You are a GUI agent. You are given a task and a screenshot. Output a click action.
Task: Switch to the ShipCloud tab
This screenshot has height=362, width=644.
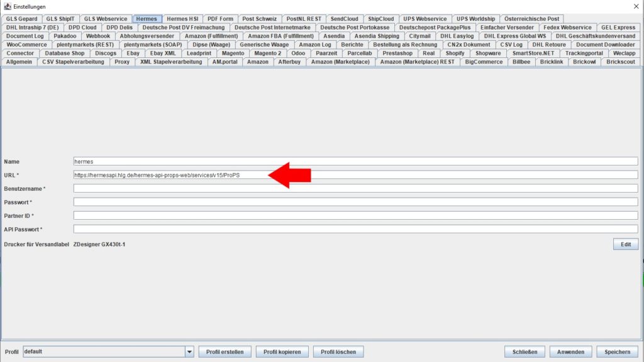pos(380,19)
